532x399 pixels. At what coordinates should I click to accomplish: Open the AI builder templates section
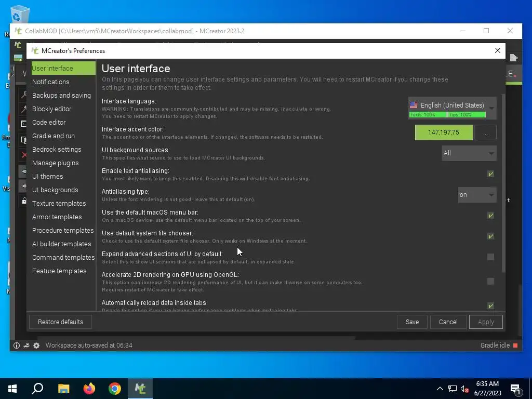point(61,244)
